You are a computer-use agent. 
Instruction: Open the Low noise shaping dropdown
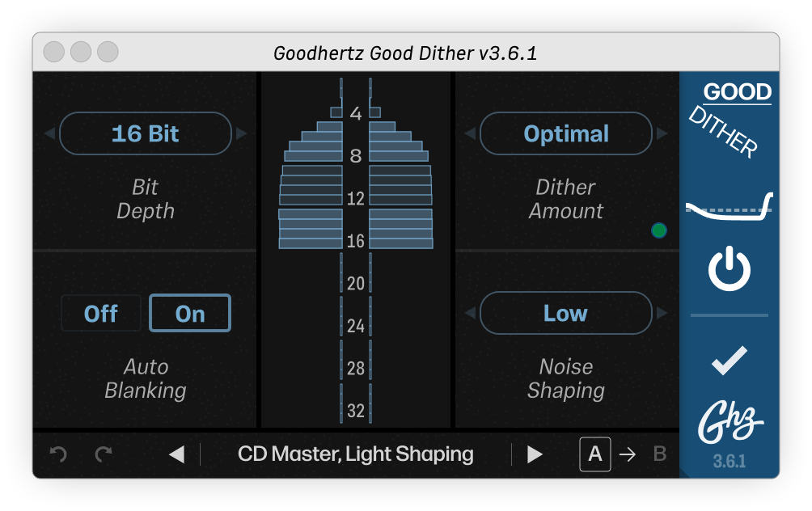pyautogui.click(x=566, y=313)
